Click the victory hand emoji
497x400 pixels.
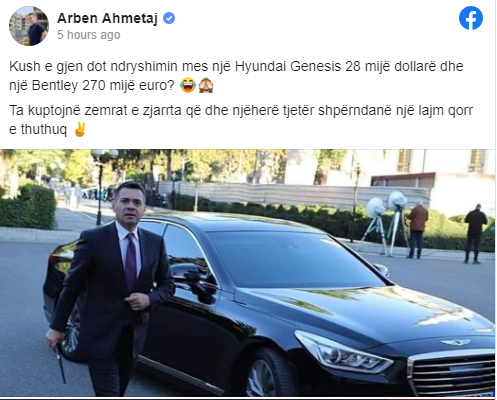coord(79,129)
